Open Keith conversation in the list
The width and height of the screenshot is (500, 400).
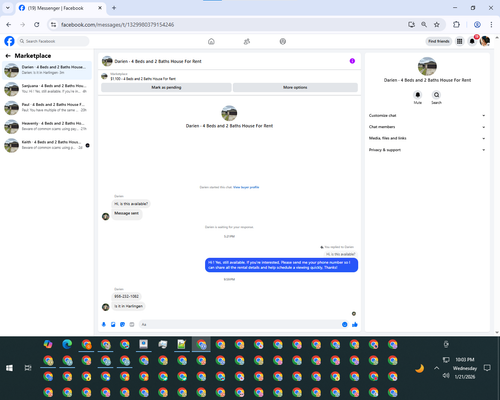pyautogui.click(x=47, y=145)
